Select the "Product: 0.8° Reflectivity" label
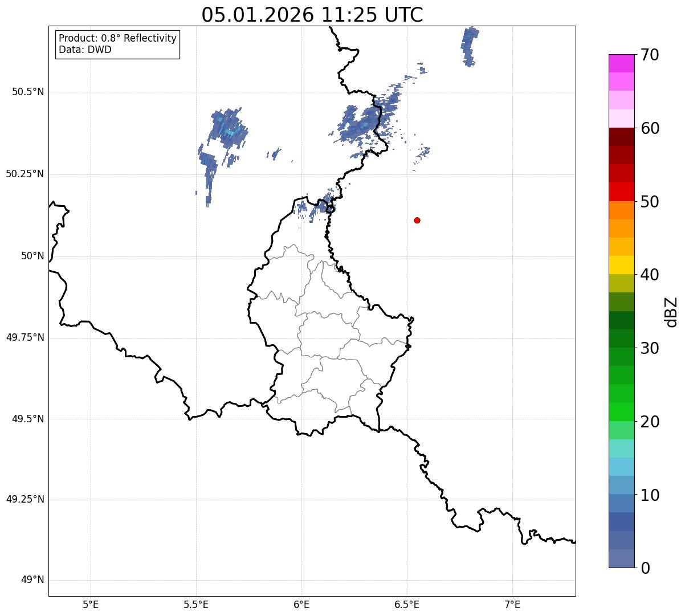The width and height of the screenshot is (685, 616). coord(118,38)
